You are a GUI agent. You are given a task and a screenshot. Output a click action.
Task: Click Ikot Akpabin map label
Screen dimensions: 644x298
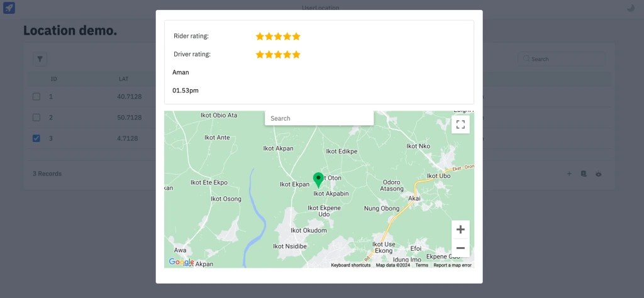click(x=331, y=194)
